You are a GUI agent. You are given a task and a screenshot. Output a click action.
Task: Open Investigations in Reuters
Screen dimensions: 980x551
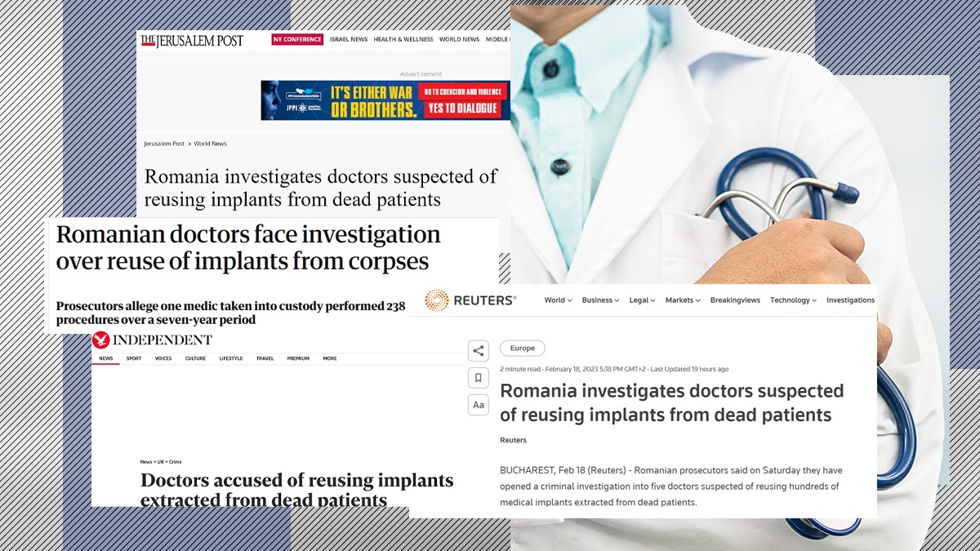click(850, 300)
